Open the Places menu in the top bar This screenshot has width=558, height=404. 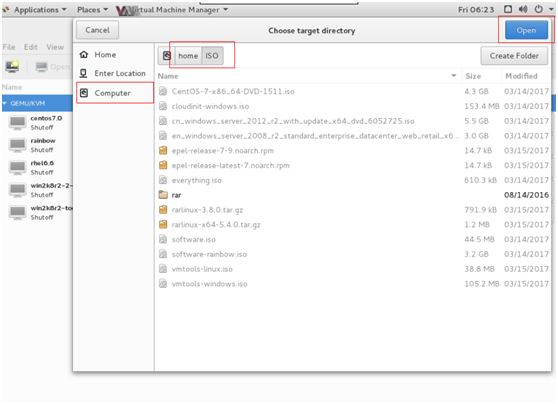(92, 10)
